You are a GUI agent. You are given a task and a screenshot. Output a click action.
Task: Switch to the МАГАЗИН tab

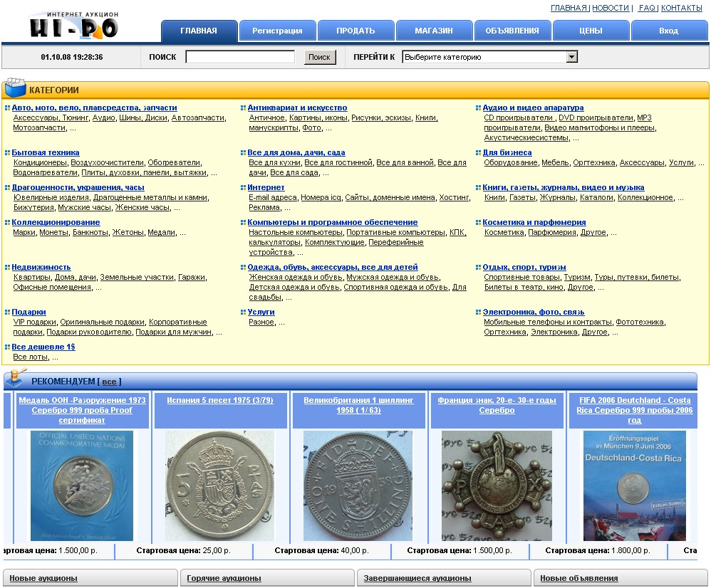(x=434, y=31)
